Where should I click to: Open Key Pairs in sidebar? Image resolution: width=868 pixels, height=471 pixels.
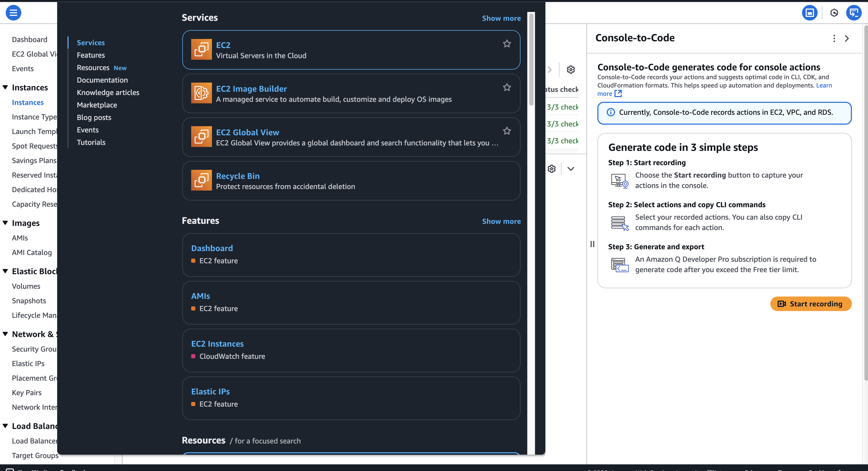click(x=26, y=393)
